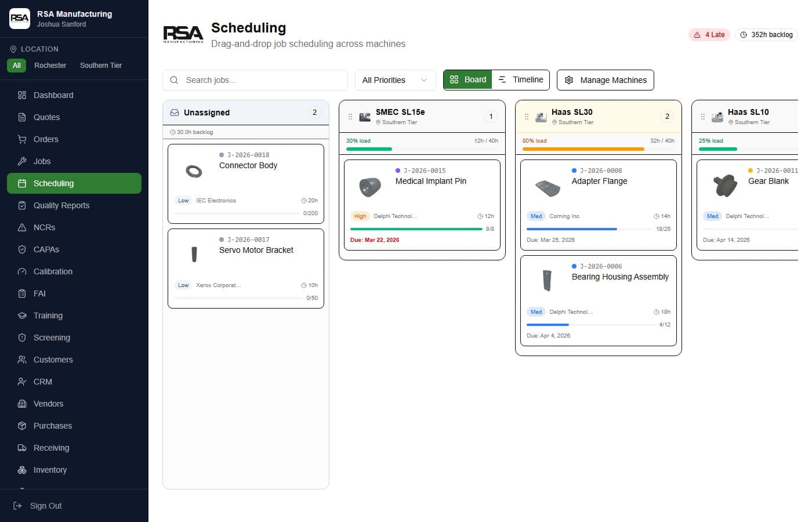
Task: Open the Inventory page via its icon
Action: coord(21,470)
